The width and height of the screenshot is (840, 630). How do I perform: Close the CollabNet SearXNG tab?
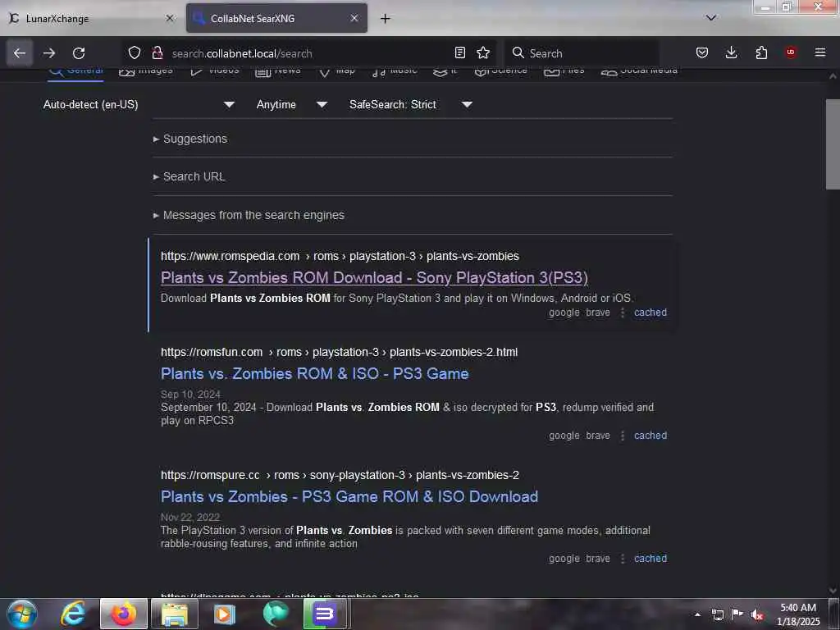(354, 18)
